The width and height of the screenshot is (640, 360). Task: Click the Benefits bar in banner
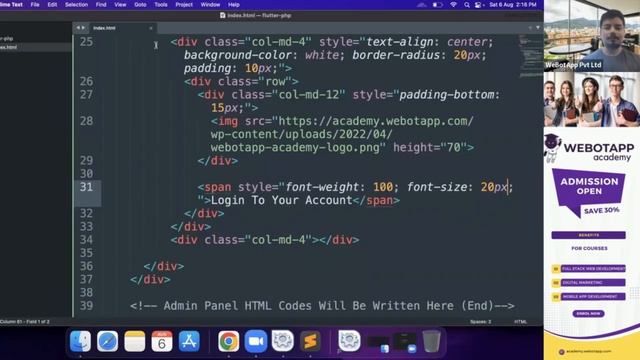[x=589, y=235]
